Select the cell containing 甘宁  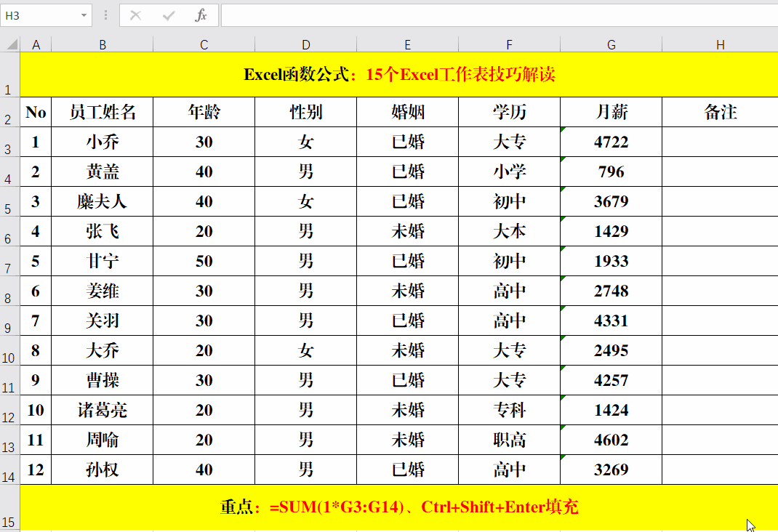103,261
